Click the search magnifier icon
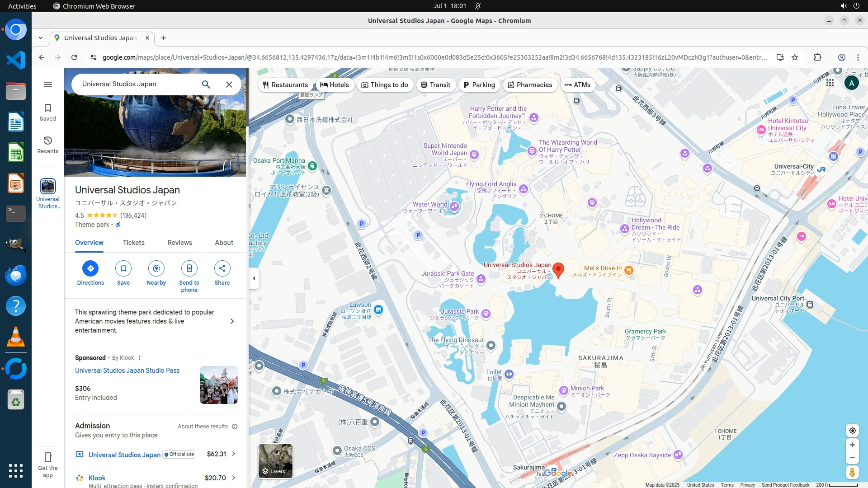Screen dimensions: 868x488 (206, 84)
